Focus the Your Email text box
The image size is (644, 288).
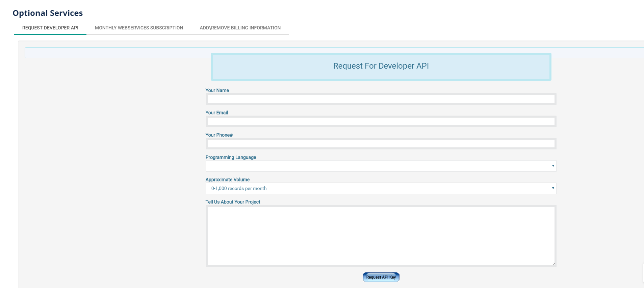381,121
